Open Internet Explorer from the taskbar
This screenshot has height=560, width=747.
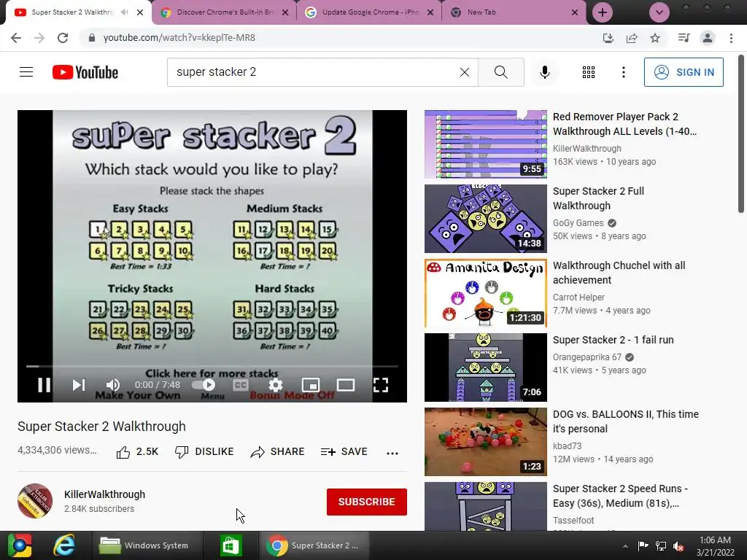point(64,545)
